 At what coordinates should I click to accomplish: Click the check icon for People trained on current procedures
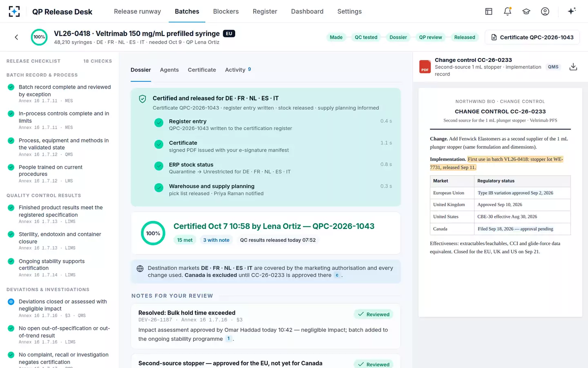coord(11,167)
